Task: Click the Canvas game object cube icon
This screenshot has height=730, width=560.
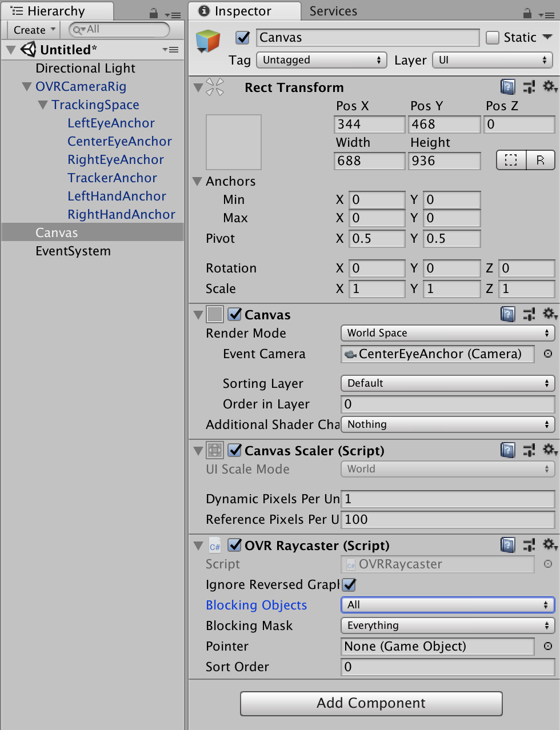Action: tap(207, 41)
